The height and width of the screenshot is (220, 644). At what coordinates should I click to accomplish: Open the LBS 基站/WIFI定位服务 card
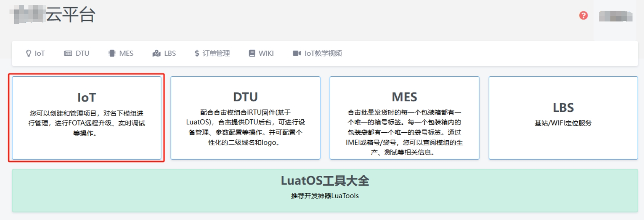pos(563,118)
